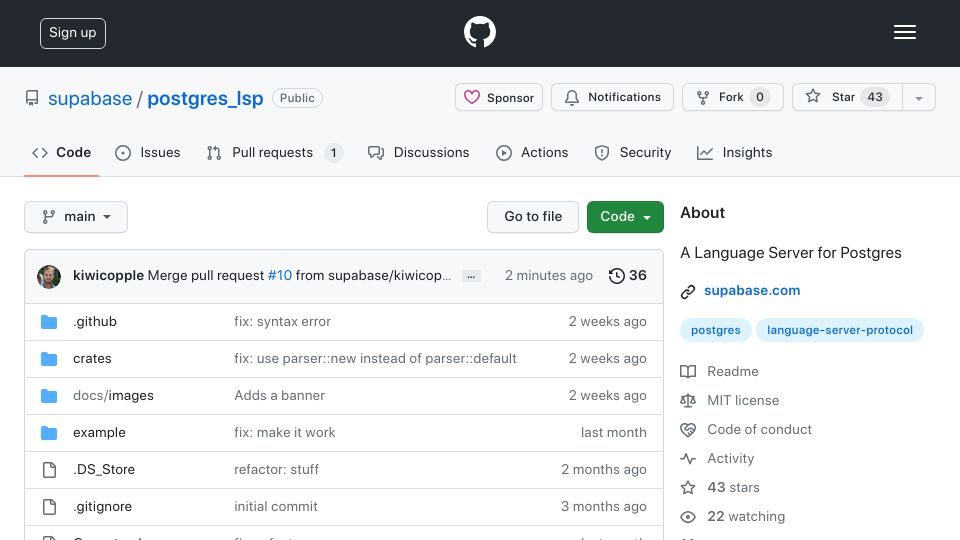
Task: Open 'Adds a banner' commit message
Action: [x=279, y=396]
